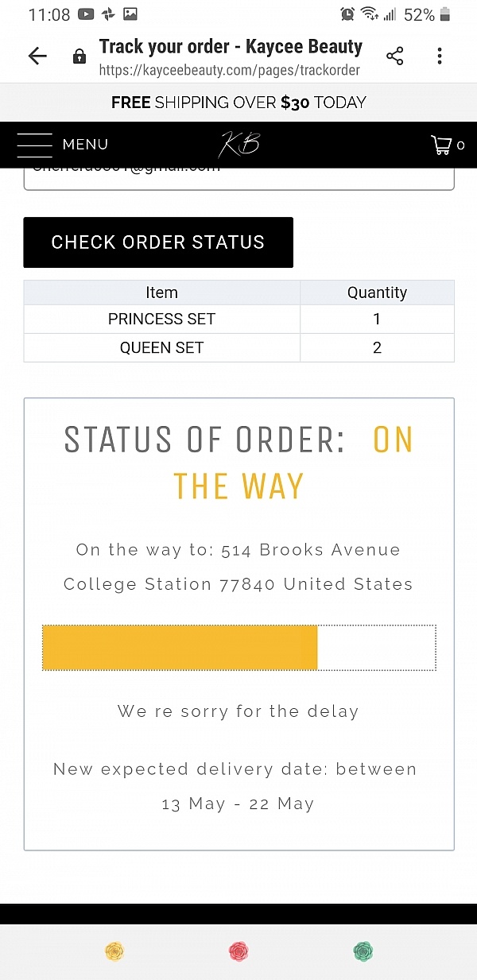The height and width of the screenshot is (980, 477).
Task: Tap the MENU label in header
Action: (85, 145)
